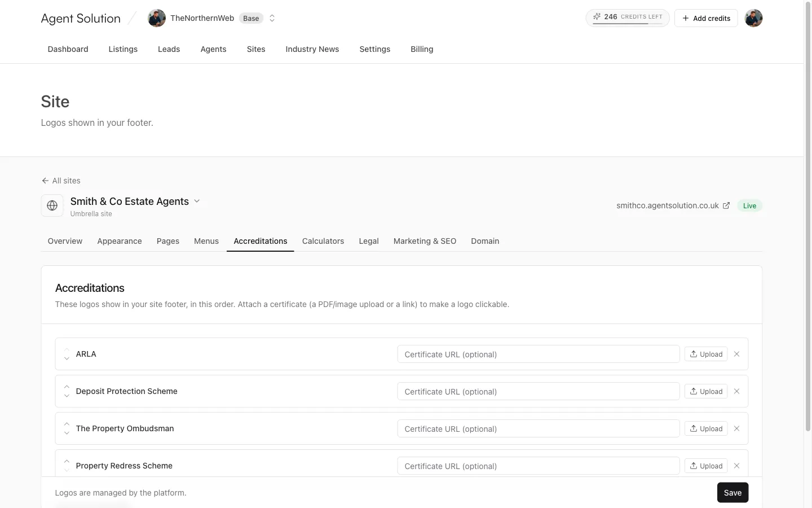Image resolution: width=812 pixels, height=508 pixels.
Task: Click the ARLA accreditation name
Action: (86, 354)
